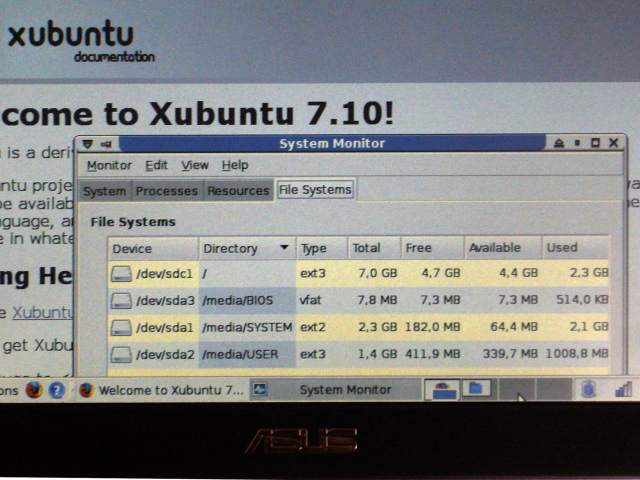Open the Edit menu
The image size is (640, 480).
[156, 165]
